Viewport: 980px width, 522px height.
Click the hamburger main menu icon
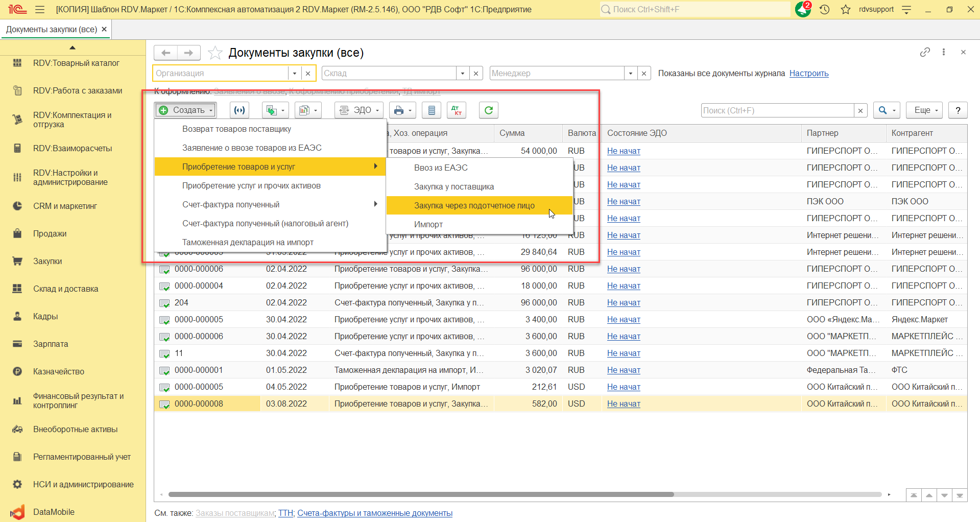(40, 9)
